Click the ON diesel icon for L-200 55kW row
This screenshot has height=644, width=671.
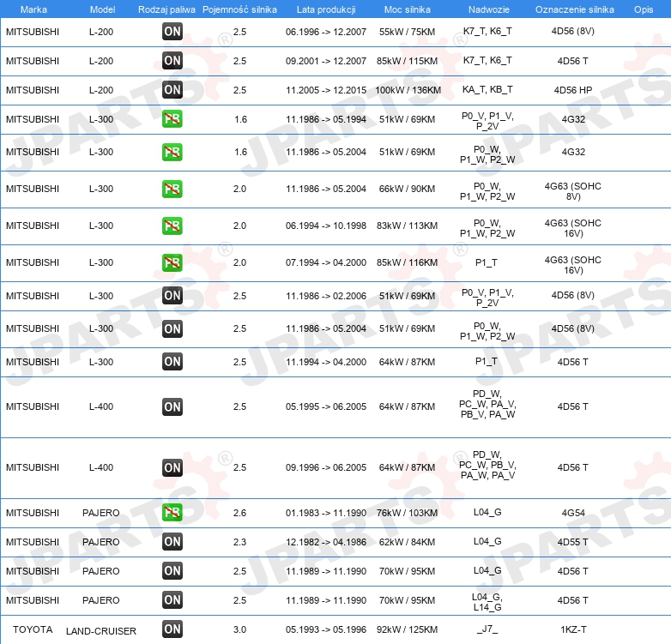[172, 31]
